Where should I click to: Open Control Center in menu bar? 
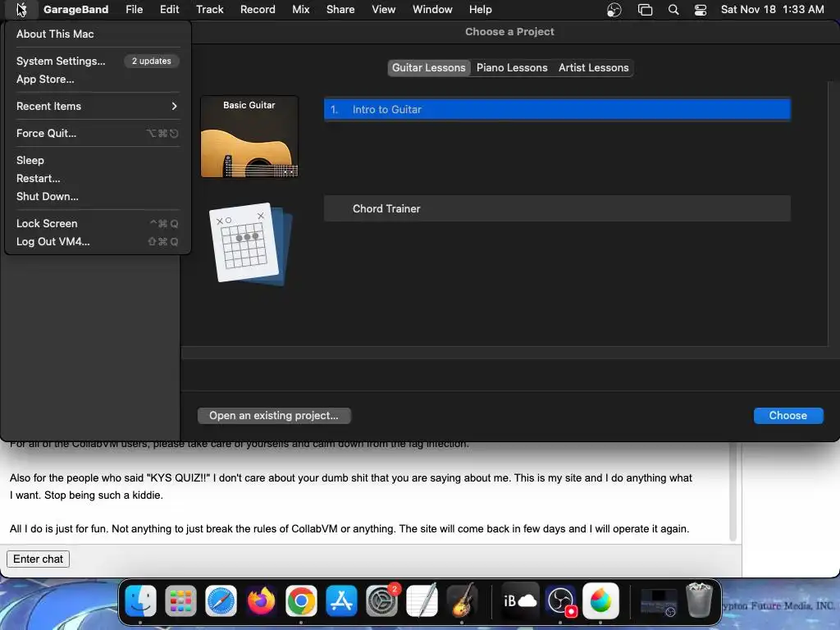[x=701, y=10]
